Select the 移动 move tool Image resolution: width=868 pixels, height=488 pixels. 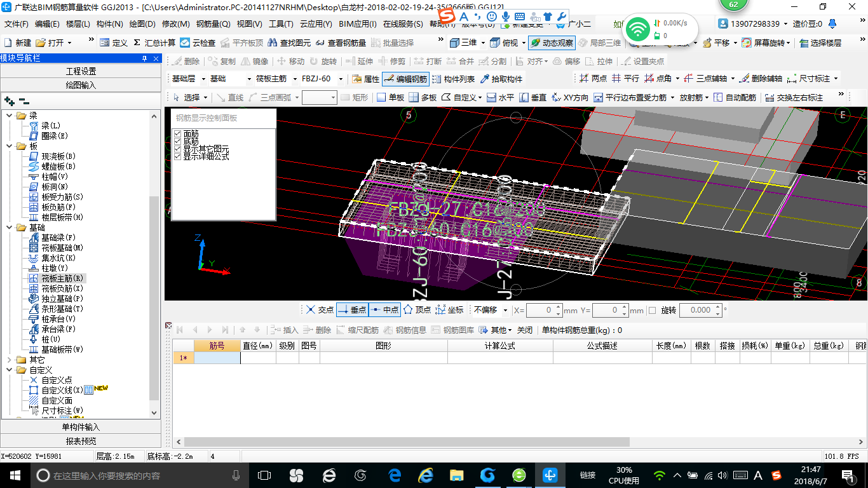point(290,61)
